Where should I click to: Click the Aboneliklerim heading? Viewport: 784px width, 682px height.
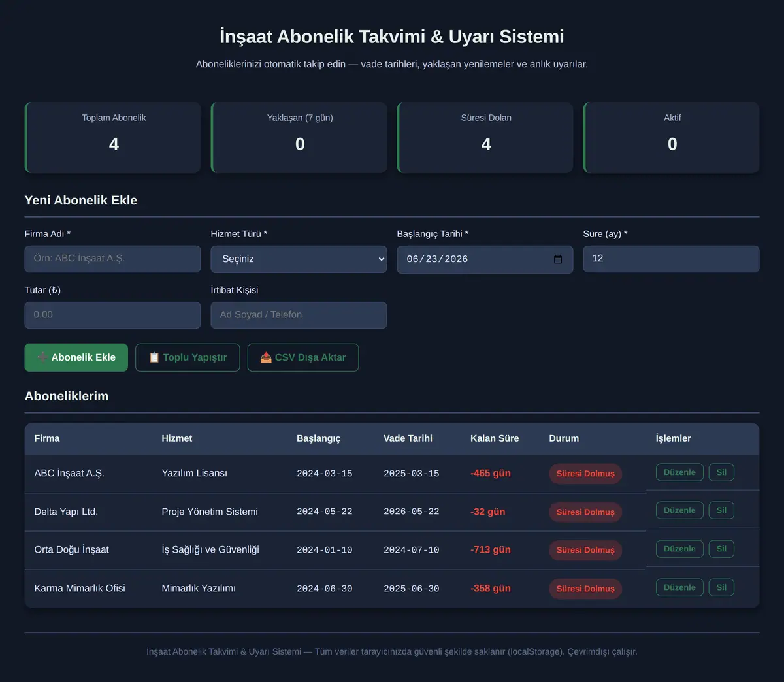coord(67,396)
